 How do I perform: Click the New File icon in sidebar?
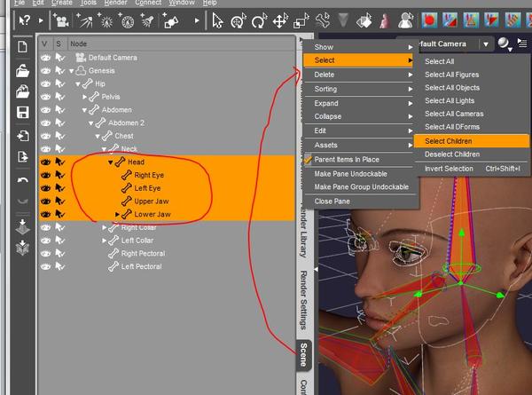22,46
